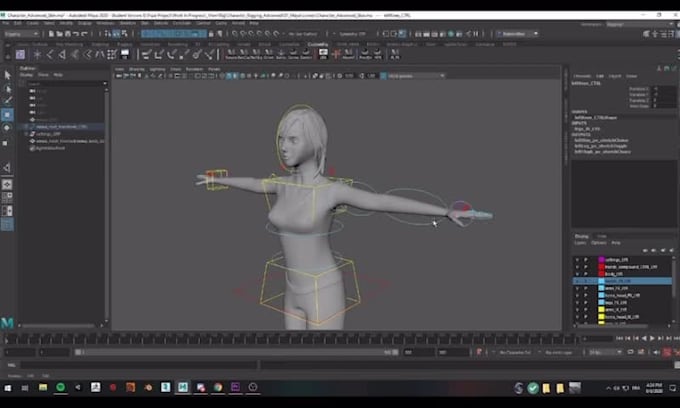Switch to the Anim layer tab
Image resolution: width=680 pixels, height=408 pixels.
pos(602,236)
